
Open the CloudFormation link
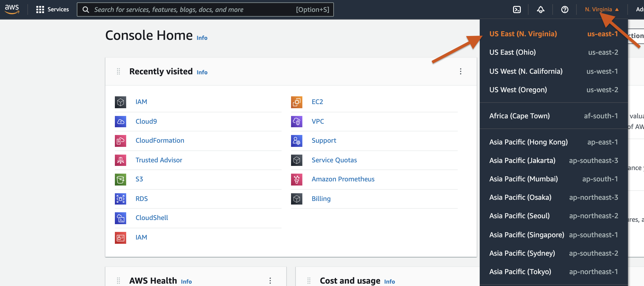(x=160, y=141)
